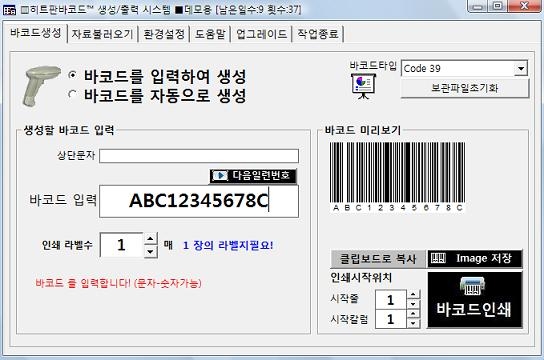Click the application icon in title bar
This screenshot has width=544, height=360.
coord(9,10)
